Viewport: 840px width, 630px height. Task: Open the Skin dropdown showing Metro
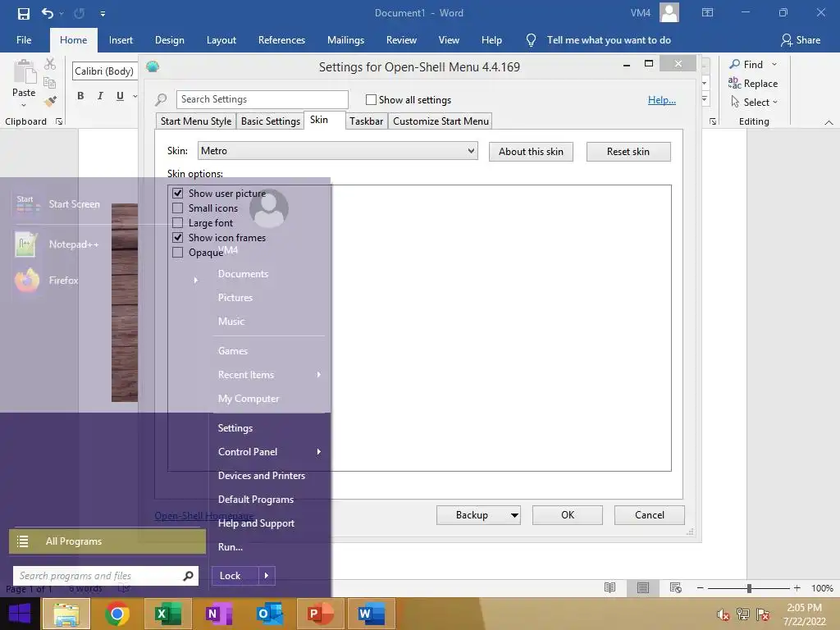click(337, 151)
